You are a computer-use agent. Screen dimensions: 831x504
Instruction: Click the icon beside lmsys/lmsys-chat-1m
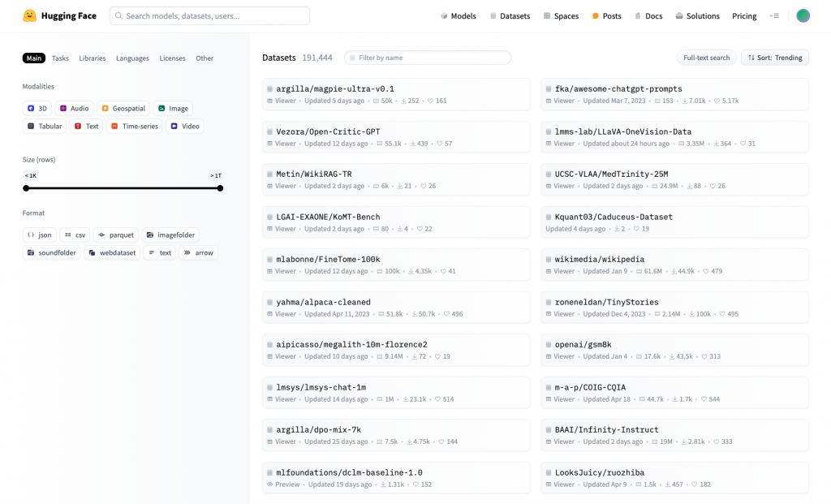point(269,387)
